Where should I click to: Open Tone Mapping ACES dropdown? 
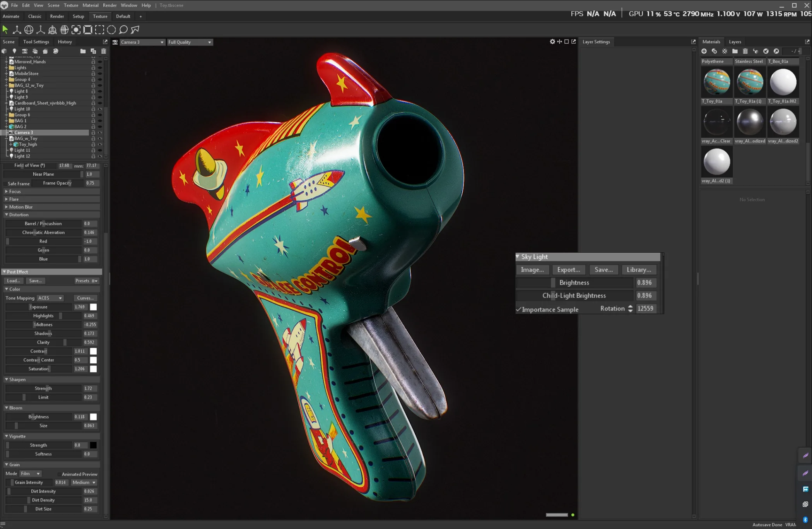click(x=50, y=298)
